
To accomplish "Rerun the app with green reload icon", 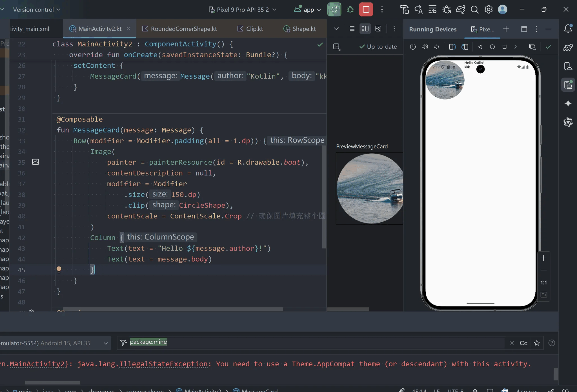I will click(x=334, y=10).
